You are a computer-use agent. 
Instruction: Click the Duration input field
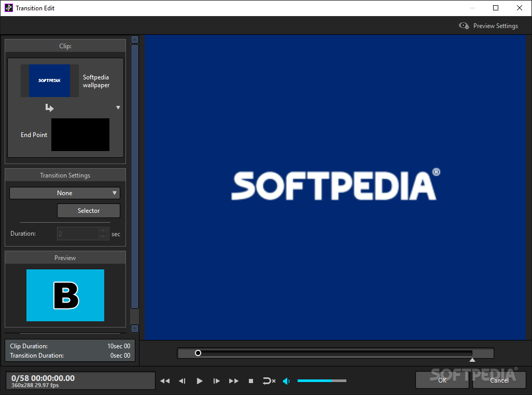click(x=77, y=234)
